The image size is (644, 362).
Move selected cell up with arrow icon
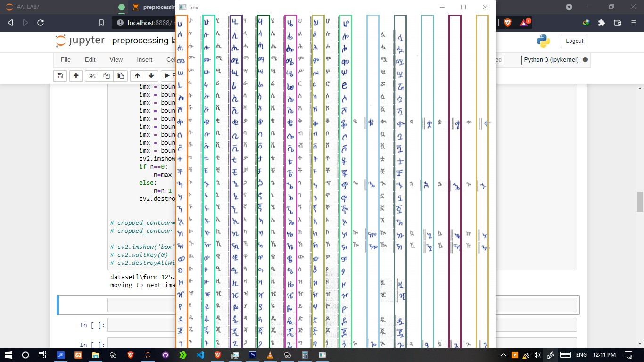point(137,76)
